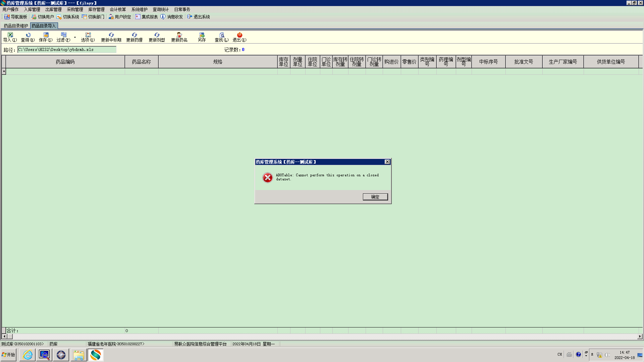
Task: Open the 查询统计 menu
Action: (x=161, y=9)
